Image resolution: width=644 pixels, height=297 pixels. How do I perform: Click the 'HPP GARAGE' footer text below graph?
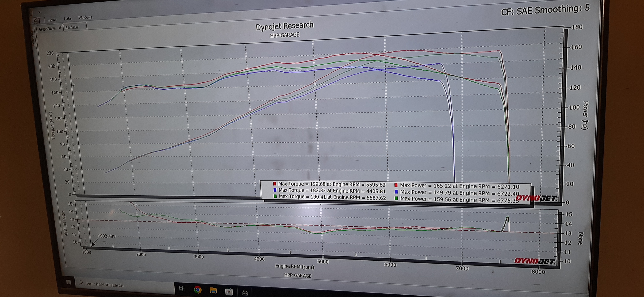(x=298, y=275)
